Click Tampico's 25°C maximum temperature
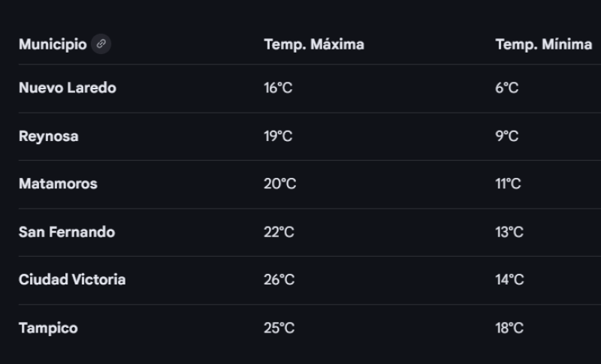The image size is (601, 364). pos(279,328)
